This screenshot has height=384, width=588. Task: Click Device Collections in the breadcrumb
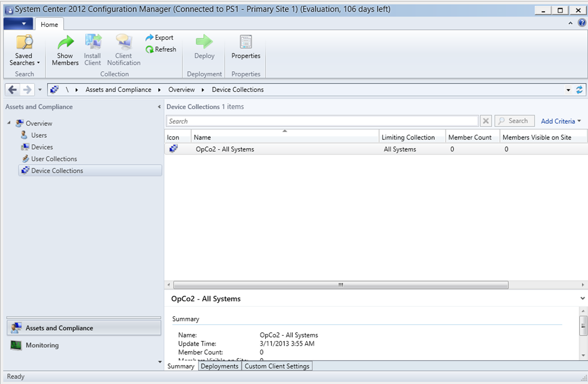tap(238, 90)
